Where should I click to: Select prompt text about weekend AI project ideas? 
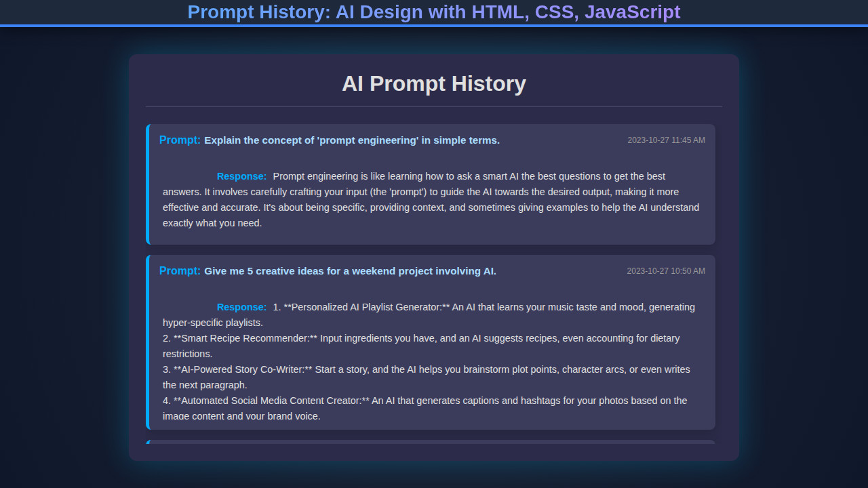click(349, 270)
